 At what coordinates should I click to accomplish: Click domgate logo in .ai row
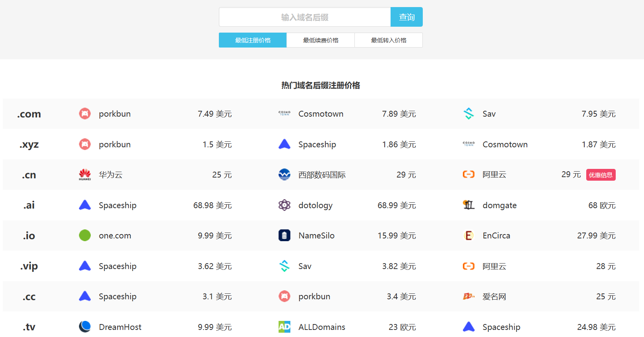(x=469, y=205)
